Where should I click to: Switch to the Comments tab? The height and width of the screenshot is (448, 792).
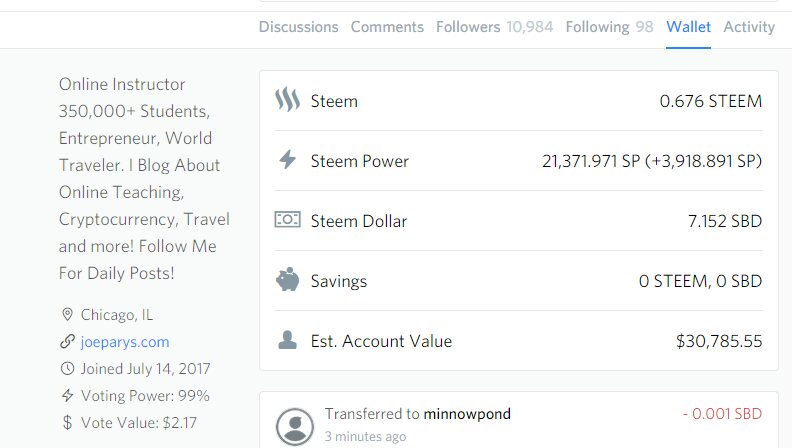pos(387,27)
